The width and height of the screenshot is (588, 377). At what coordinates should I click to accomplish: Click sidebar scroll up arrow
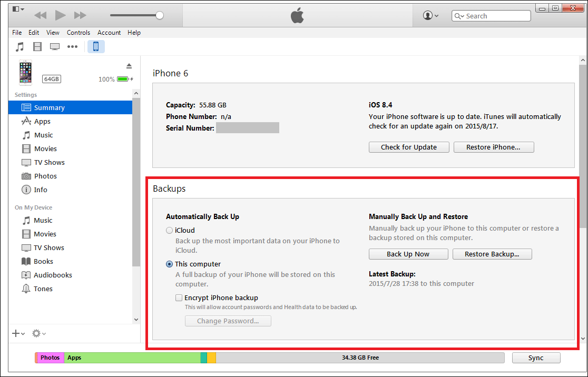point(136,93)
